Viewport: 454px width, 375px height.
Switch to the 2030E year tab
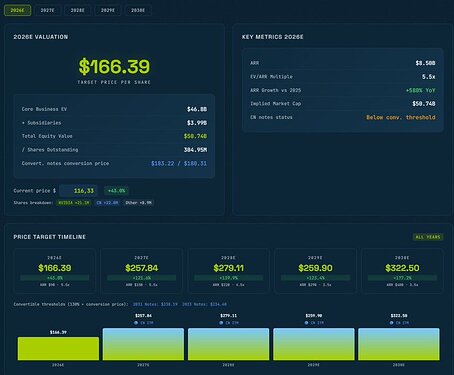pyautogui.click(x=138, y=10)
